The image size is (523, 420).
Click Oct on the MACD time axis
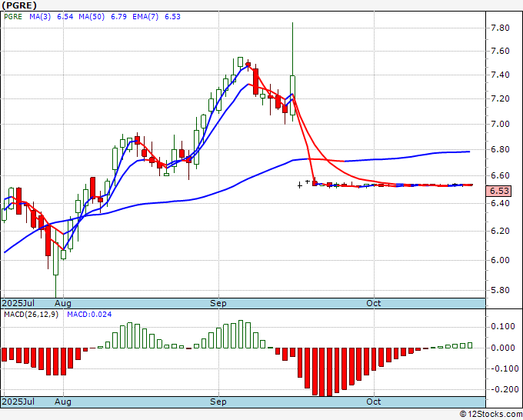[x=374, y=402]
